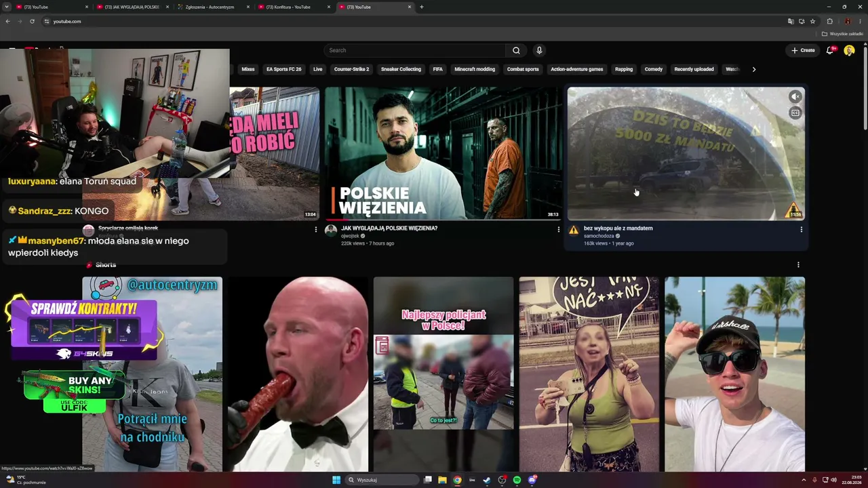Open 'bez wykopu ale z mandatem' video title
The image size is (868, 488).
pos(618,228)
